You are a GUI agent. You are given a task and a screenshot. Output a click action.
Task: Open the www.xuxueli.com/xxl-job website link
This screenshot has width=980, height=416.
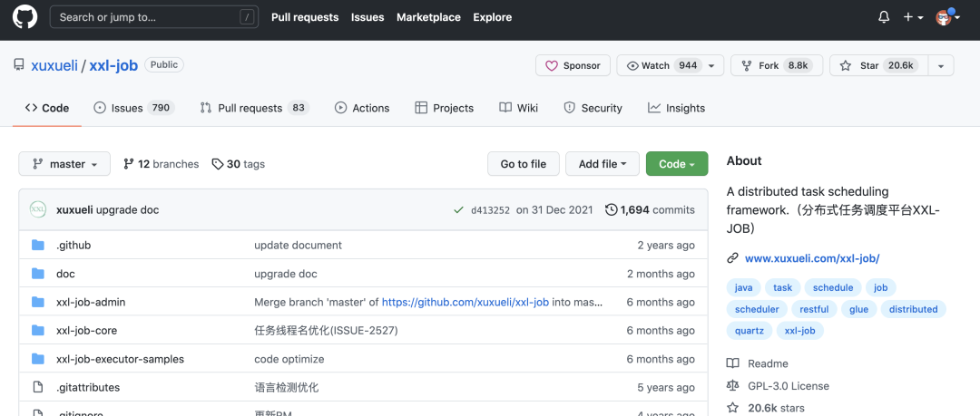[x=812, y=258]
